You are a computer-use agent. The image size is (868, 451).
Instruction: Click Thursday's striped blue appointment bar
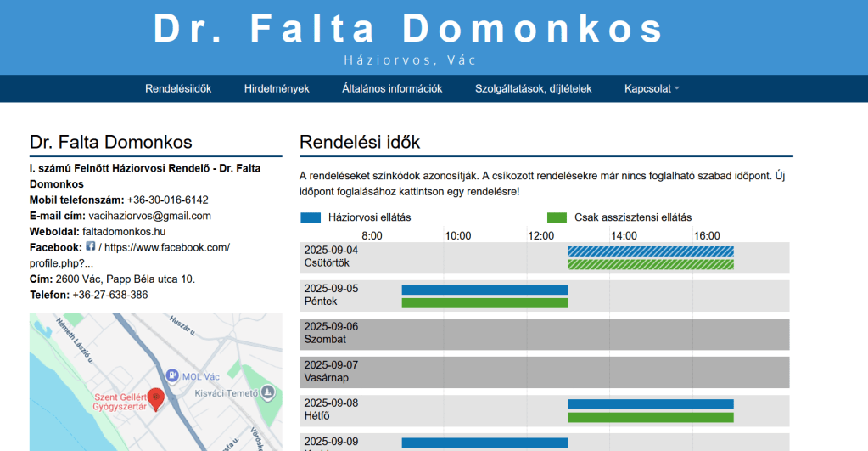[x=650, y=251]
